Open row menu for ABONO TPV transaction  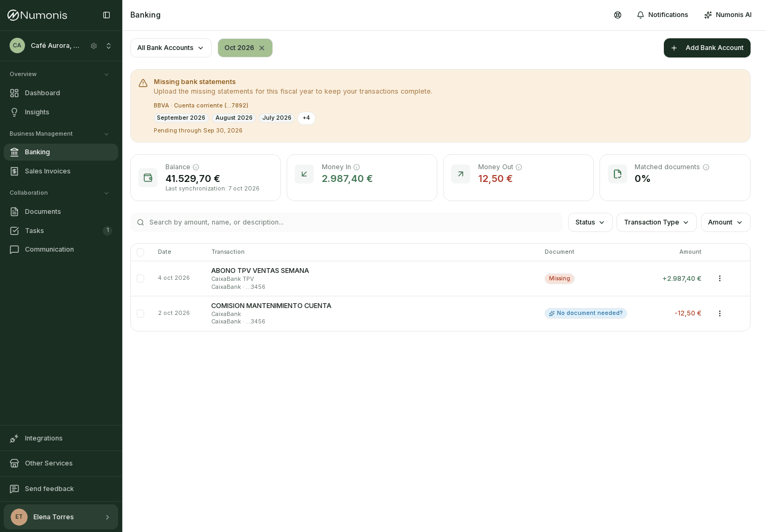click(x=720, y=278)
